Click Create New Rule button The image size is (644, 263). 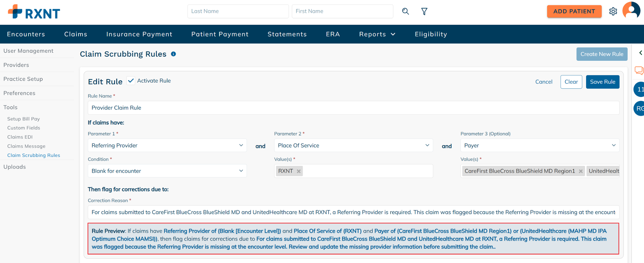coord(602,54)
